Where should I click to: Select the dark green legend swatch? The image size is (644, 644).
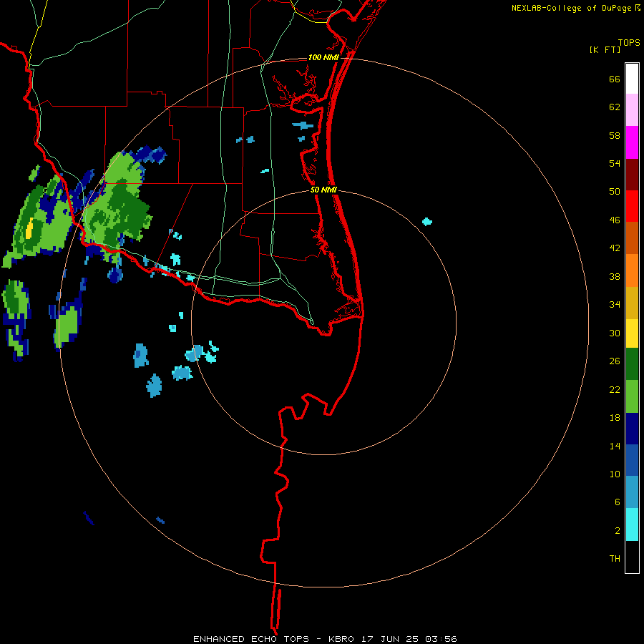tap(632, 364)
